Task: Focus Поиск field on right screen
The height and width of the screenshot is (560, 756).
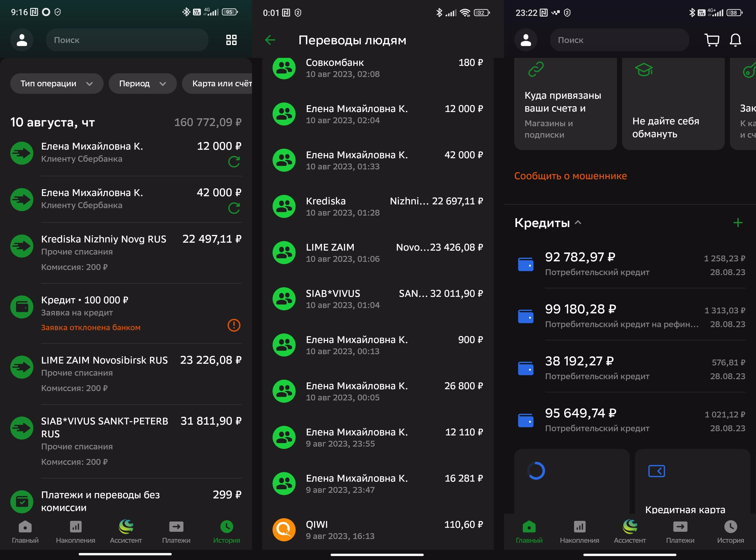Action: (619, 40)
